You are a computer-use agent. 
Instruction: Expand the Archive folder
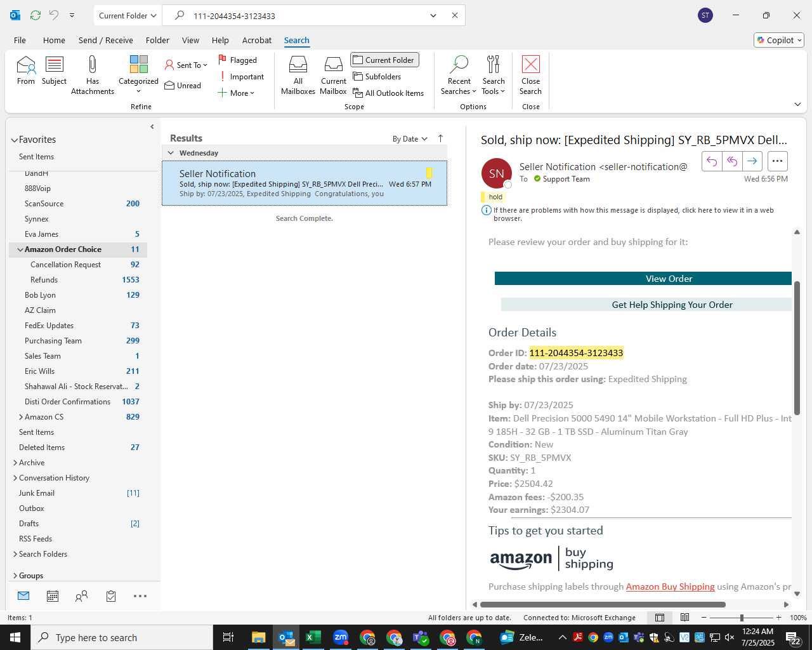15,463
